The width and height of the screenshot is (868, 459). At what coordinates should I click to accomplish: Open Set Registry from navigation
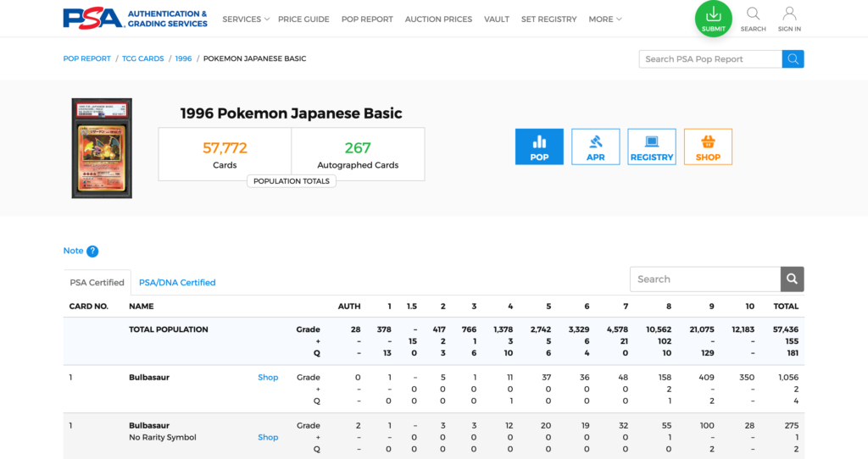[x=548, y=19]
